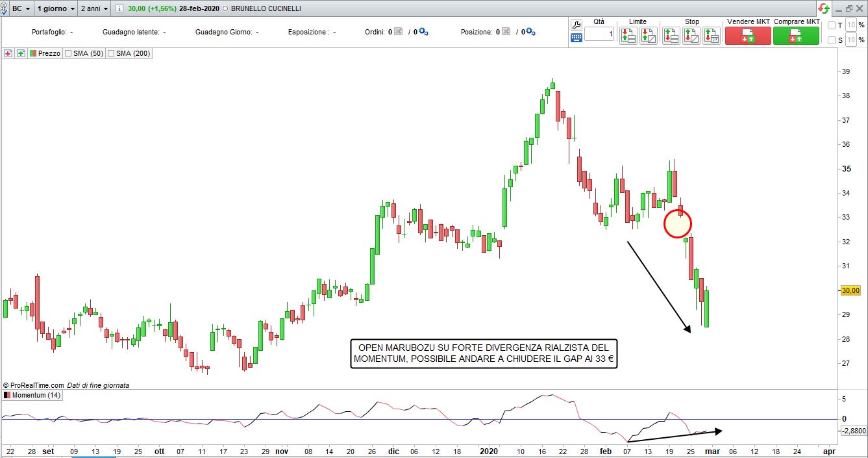Click the Ordini cancel icon

(x=399, y=31)
